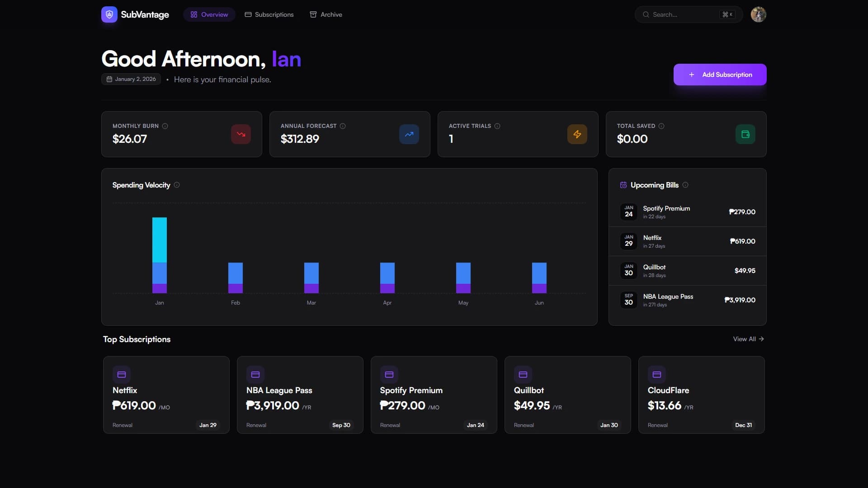
Task: Click inside the Search field
Action: [683, 14]
